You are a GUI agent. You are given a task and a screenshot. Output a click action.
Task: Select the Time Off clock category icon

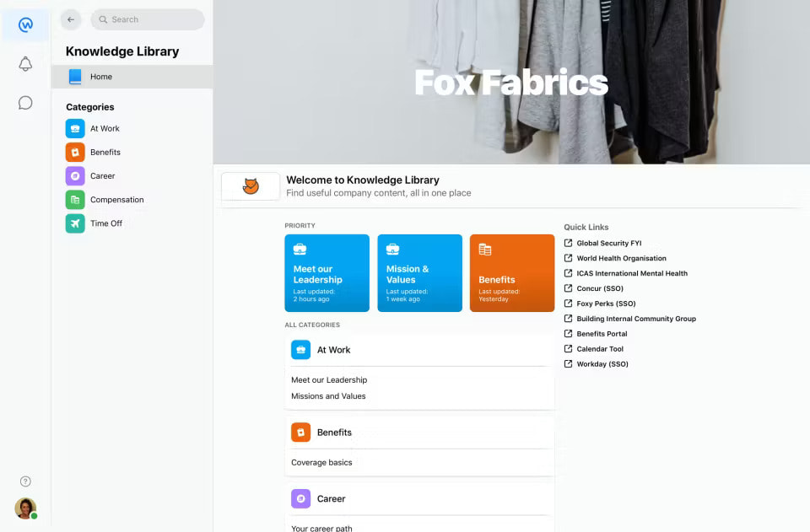click(74, 223)
